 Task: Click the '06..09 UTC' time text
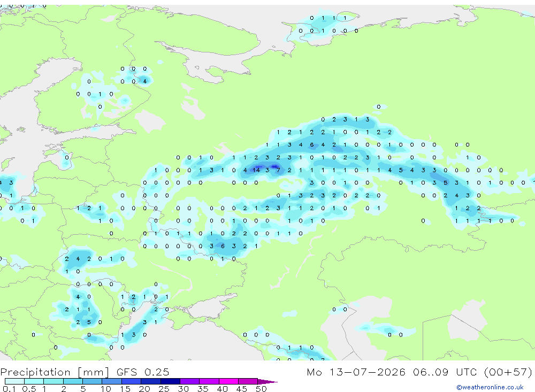[x=445, y=372]
